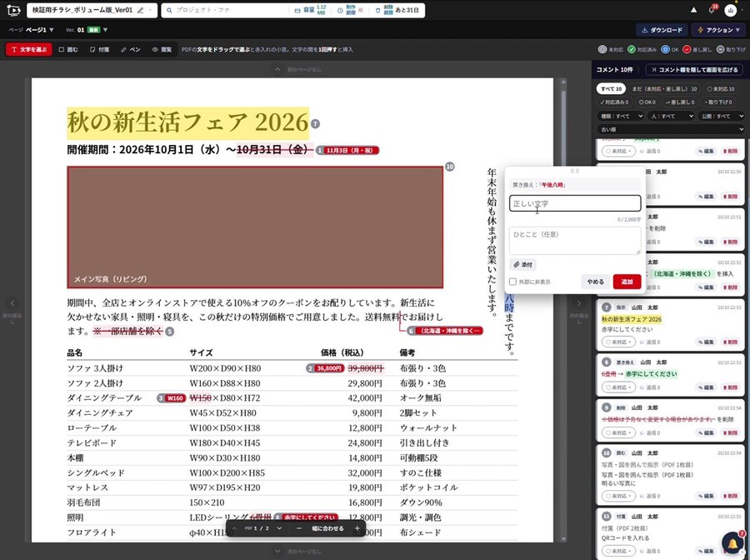Toggle the ✓対応済み 0 filter chip
The image size is (750, 560).
point(614,102)
